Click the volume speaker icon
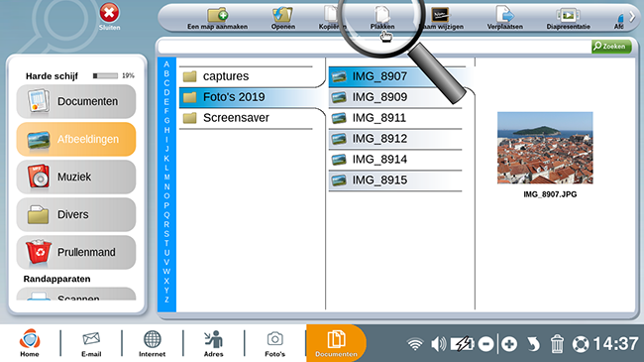Screen dimensions: 644x362 coord(438,344)
